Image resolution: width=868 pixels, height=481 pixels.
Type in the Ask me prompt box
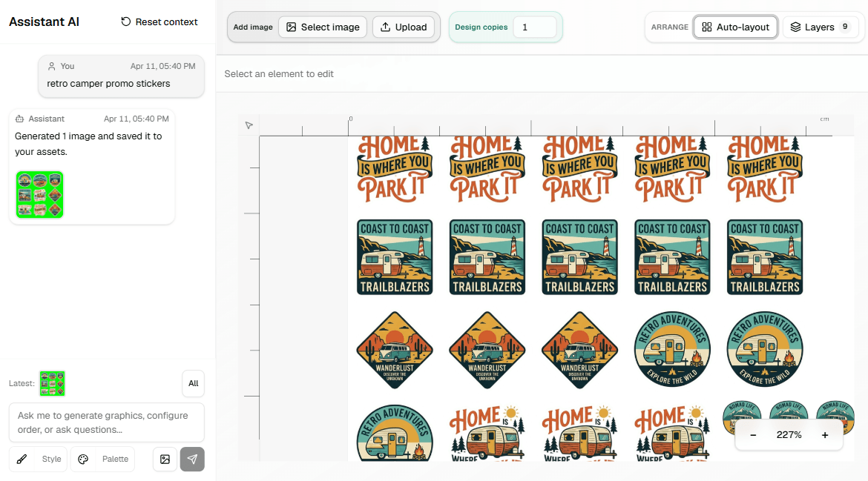106,422
